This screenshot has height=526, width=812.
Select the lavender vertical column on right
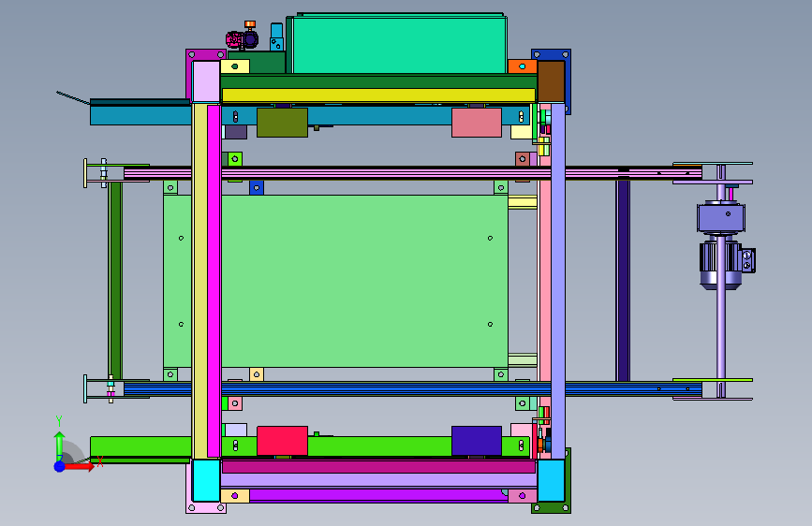click(x=558, y=281)
